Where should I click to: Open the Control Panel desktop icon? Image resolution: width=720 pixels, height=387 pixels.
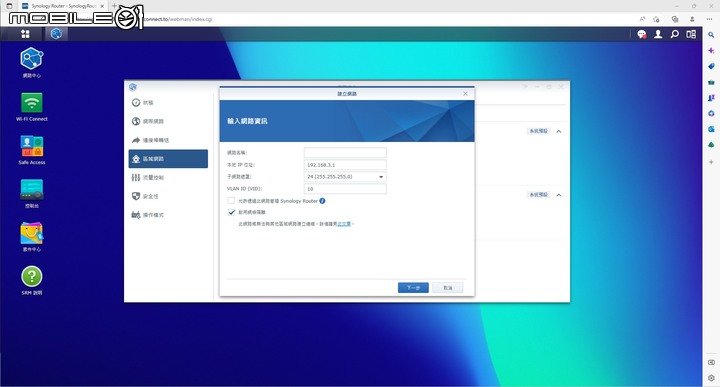point(31,190)
